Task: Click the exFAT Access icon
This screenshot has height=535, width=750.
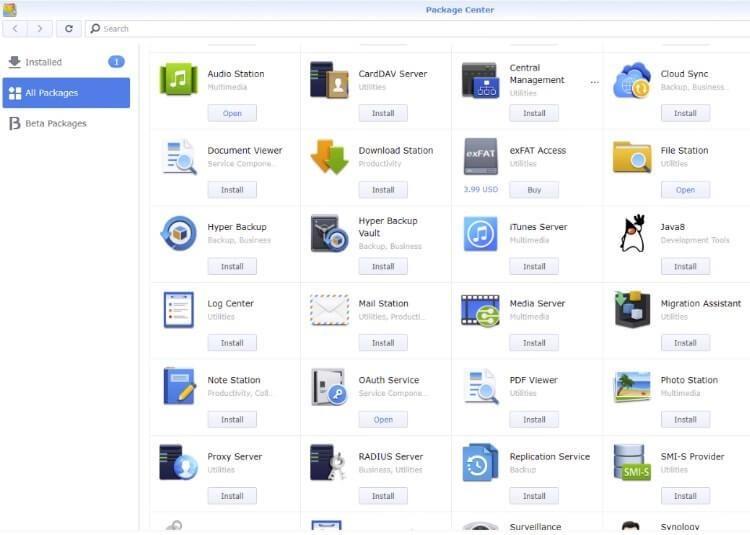Action: click(480, 156)
